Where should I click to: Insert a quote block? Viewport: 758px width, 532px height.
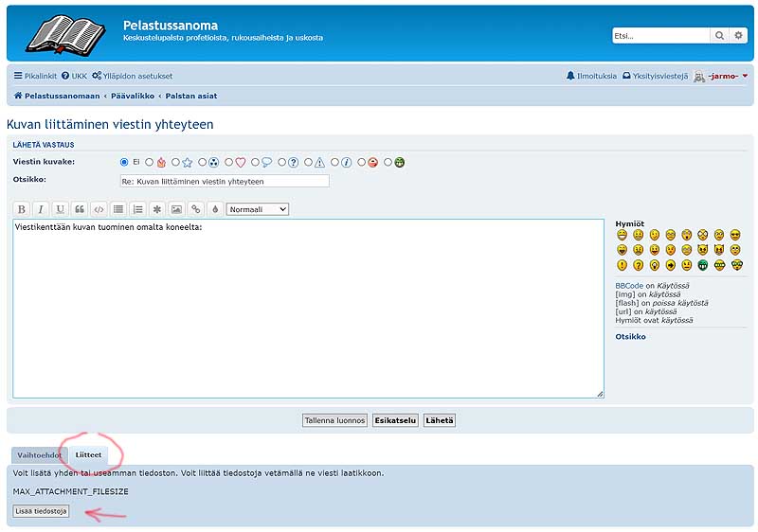80,209
